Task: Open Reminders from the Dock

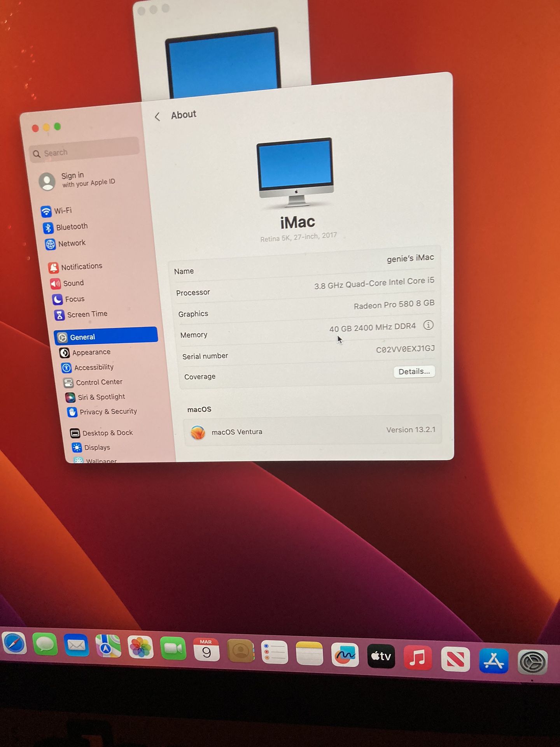Action: [x=275, y=653]
